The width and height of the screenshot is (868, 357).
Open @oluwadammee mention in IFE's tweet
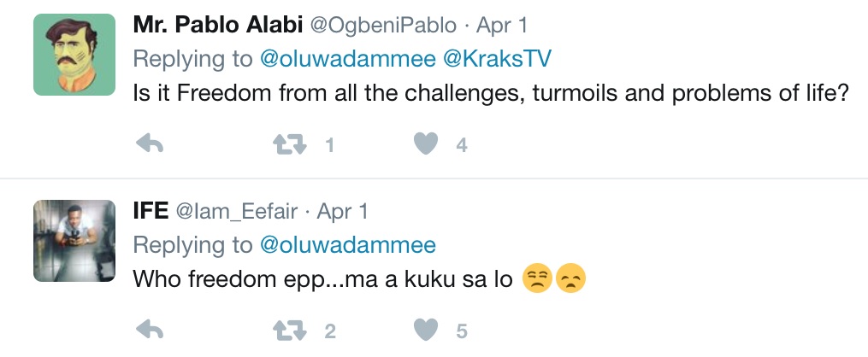pos(347,245)
